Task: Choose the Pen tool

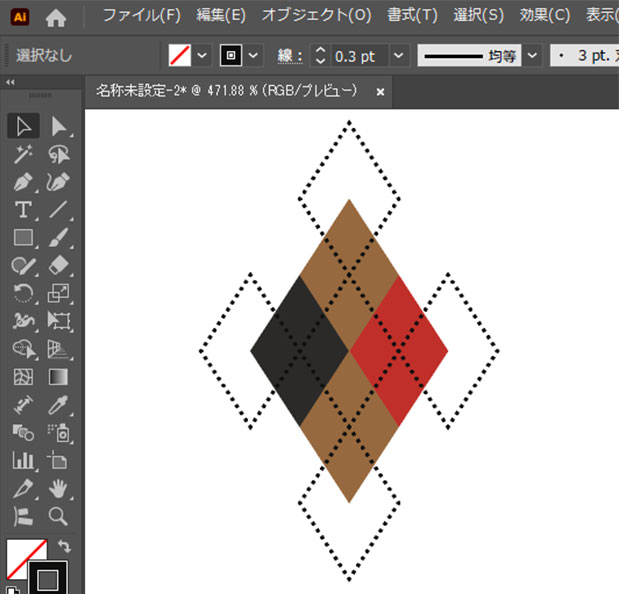Action: [x=24, y=182]
